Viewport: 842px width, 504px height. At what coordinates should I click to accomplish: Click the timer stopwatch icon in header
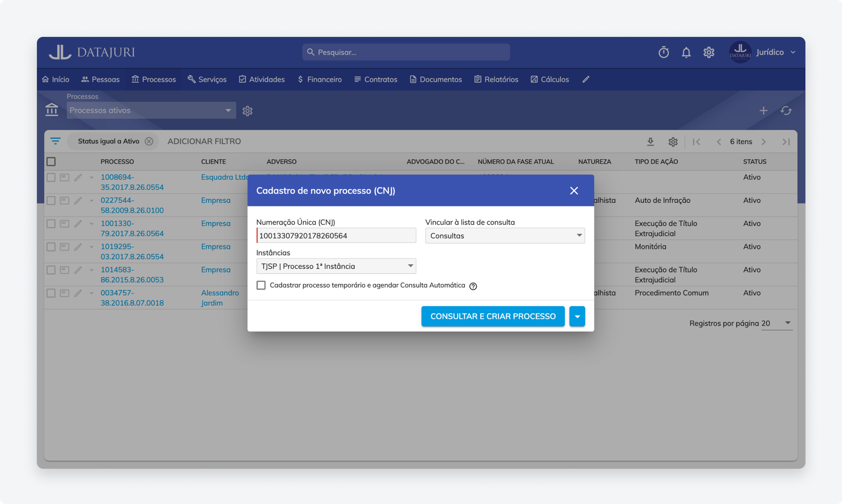(663, 52)
